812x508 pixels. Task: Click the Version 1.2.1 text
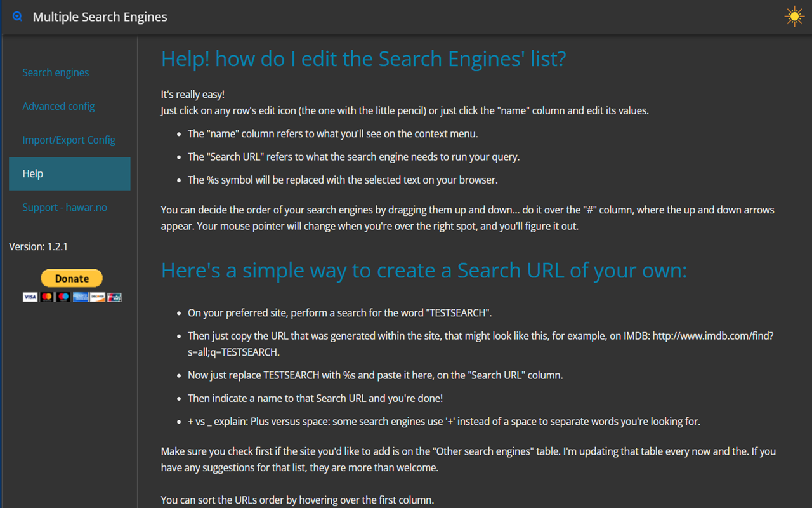[39, 246]
